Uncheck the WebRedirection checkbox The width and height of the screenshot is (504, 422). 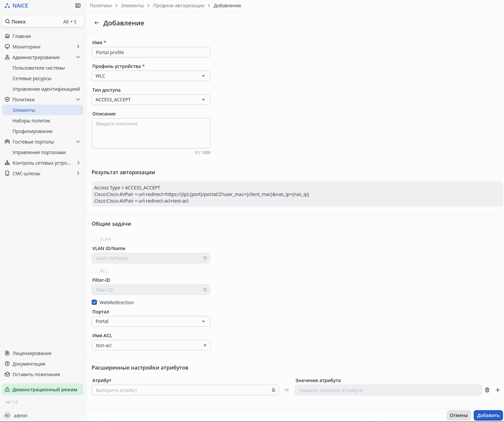click(x=94, y=302)
